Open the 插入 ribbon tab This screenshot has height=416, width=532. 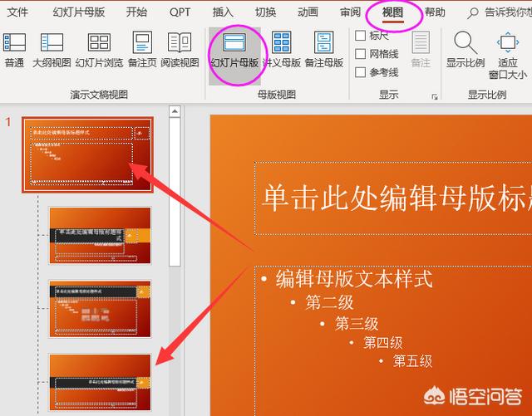point(223,12)
